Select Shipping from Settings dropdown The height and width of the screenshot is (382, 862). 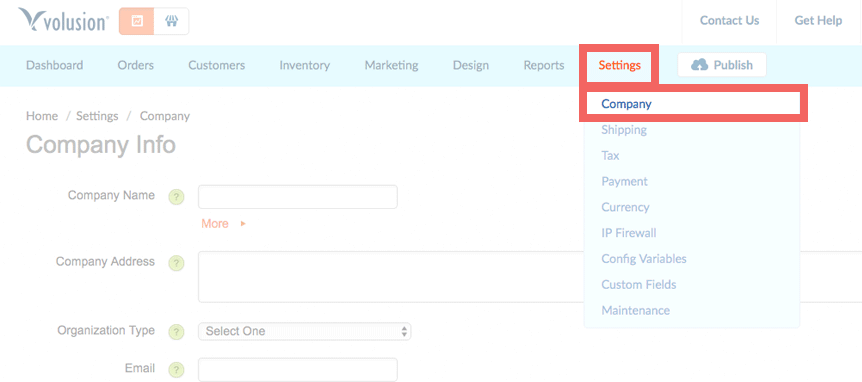[x=624, y=130]
